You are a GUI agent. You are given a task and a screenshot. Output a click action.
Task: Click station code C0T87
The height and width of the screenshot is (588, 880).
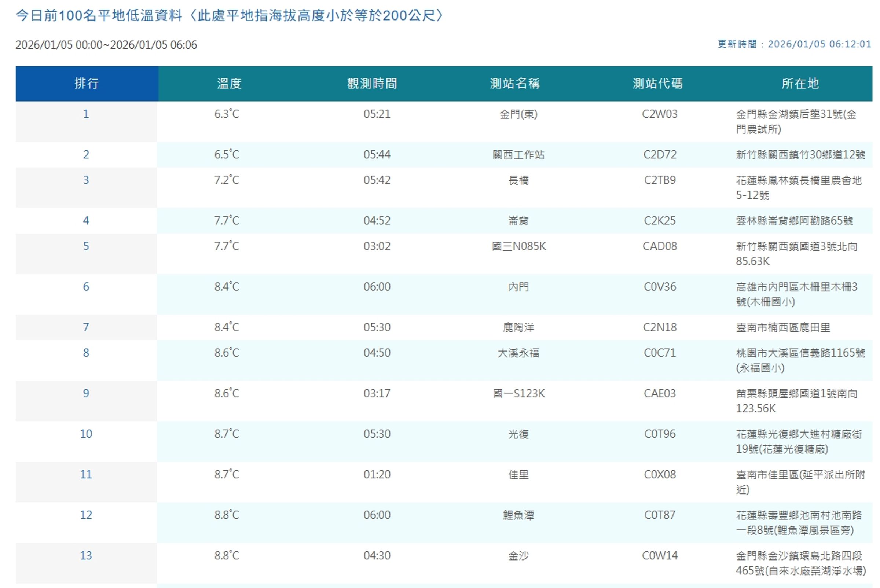(660, 515)
